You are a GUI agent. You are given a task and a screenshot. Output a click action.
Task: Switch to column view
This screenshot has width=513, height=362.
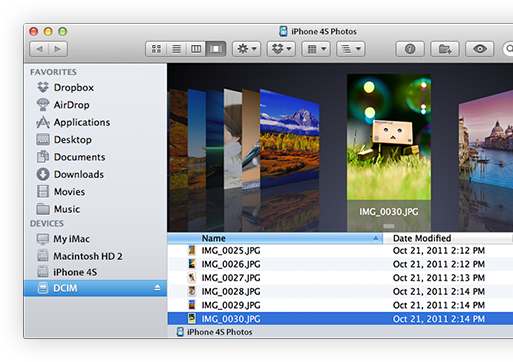pos(196,49)
